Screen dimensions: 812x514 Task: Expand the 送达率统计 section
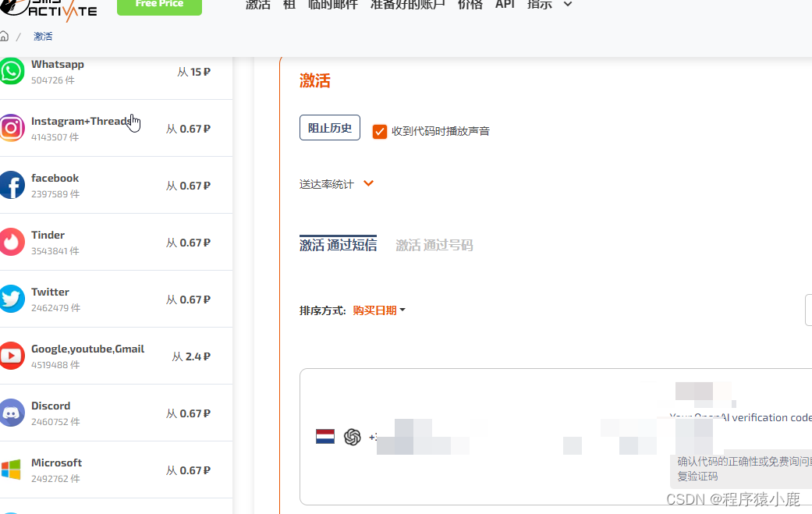tap(337, 184)
